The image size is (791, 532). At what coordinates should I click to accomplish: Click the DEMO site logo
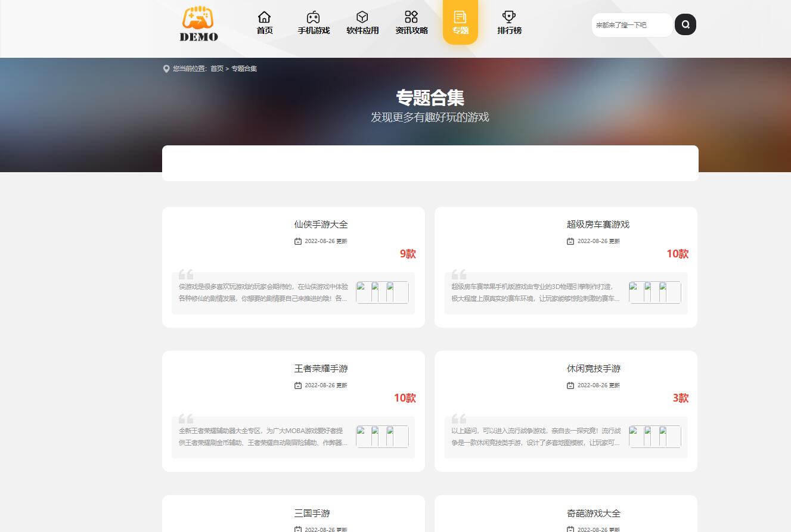pyautogui.click(x=198, y=24)
